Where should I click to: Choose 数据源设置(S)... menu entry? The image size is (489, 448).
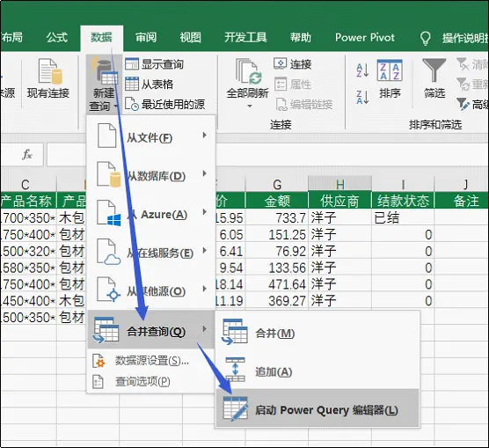[x=150, y=361]
